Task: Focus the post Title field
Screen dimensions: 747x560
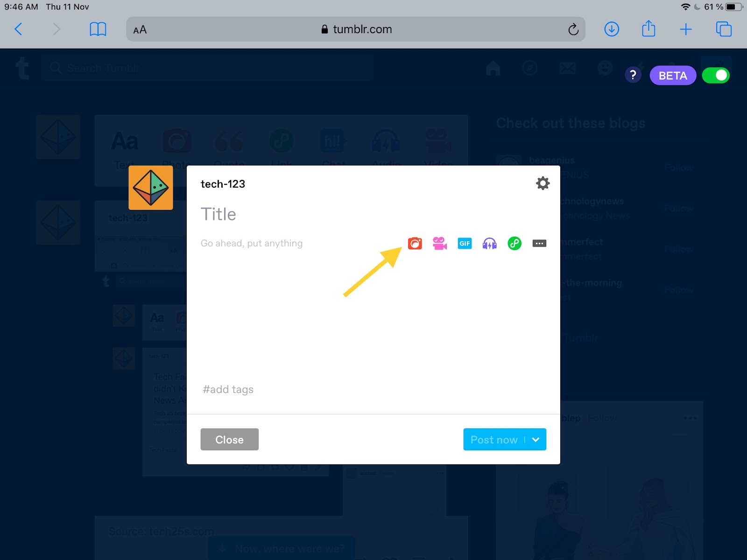Action: point(373,214)
